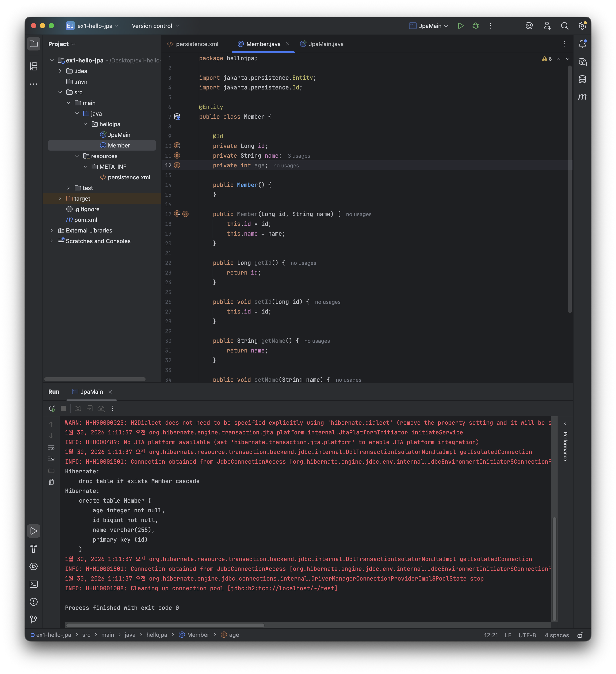Run JpaMain with the green play icon
The height and width of the screenshot is (674, 616).
click(x=461, y=26)
